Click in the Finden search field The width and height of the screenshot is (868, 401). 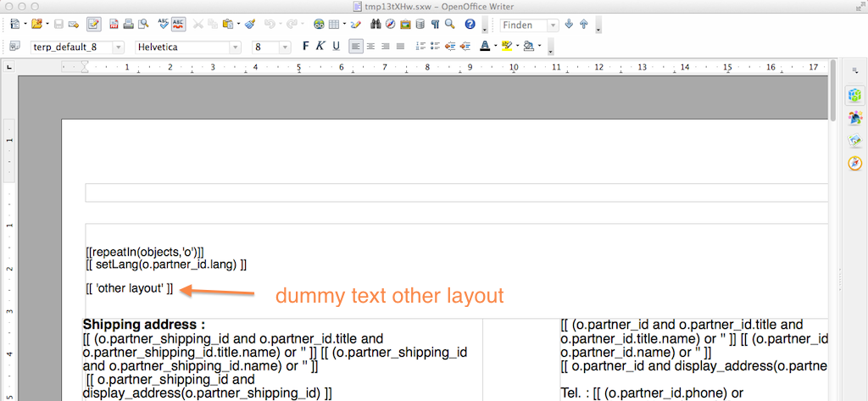(x=523, y=25)
